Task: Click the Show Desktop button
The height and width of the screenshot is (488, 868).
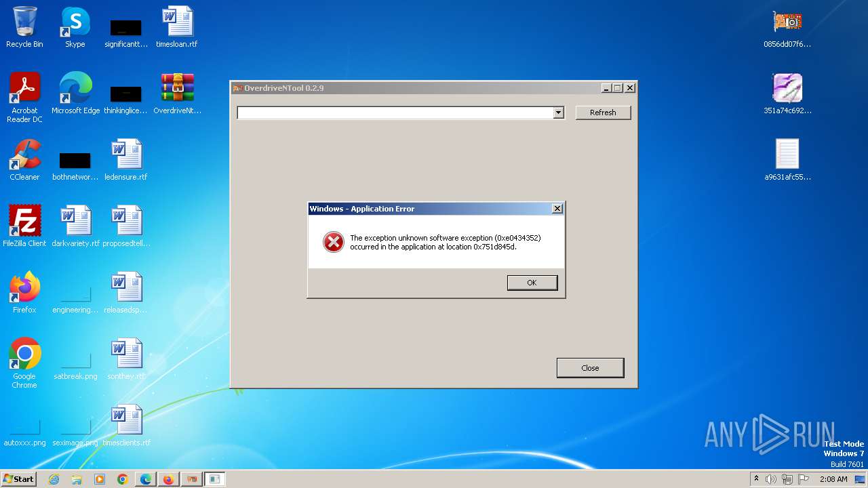Action: coord(861,479)
